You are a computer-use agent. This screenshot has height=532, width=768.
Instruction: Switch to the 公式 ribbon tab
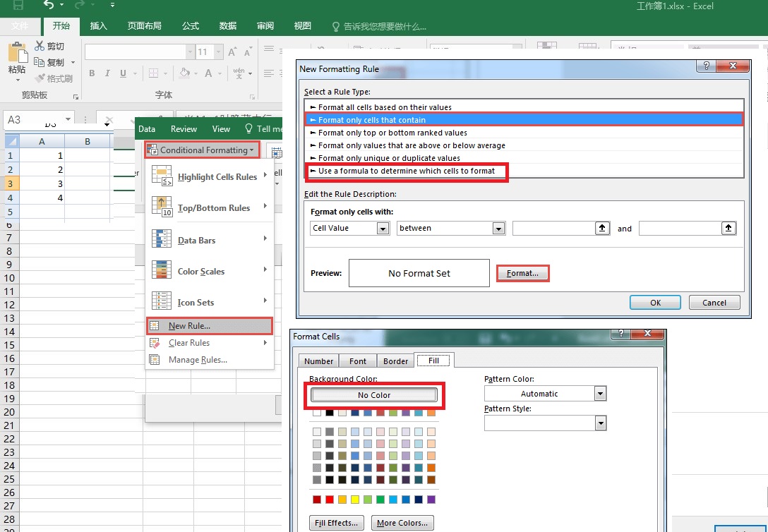(191, 26)
